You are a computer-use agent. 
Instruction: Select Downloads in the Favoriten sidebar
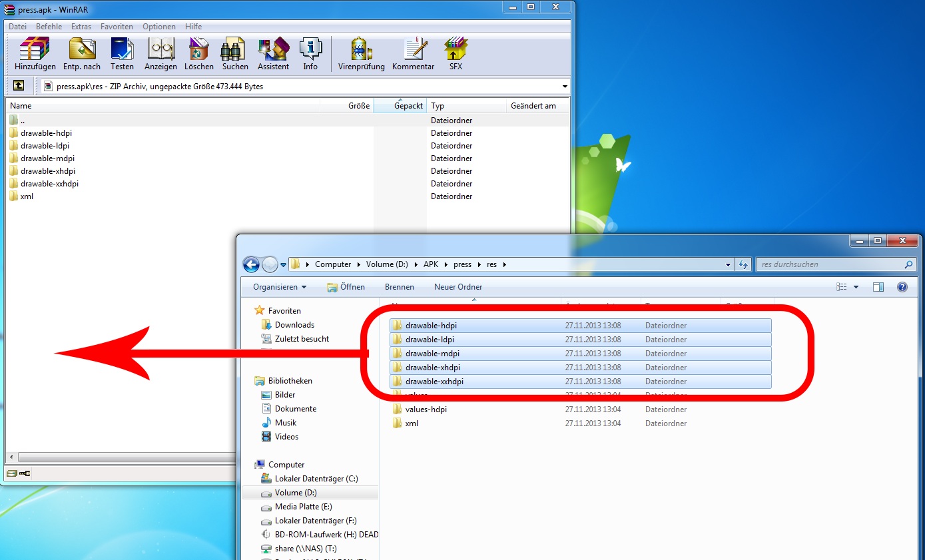click(x=294, y=325)
